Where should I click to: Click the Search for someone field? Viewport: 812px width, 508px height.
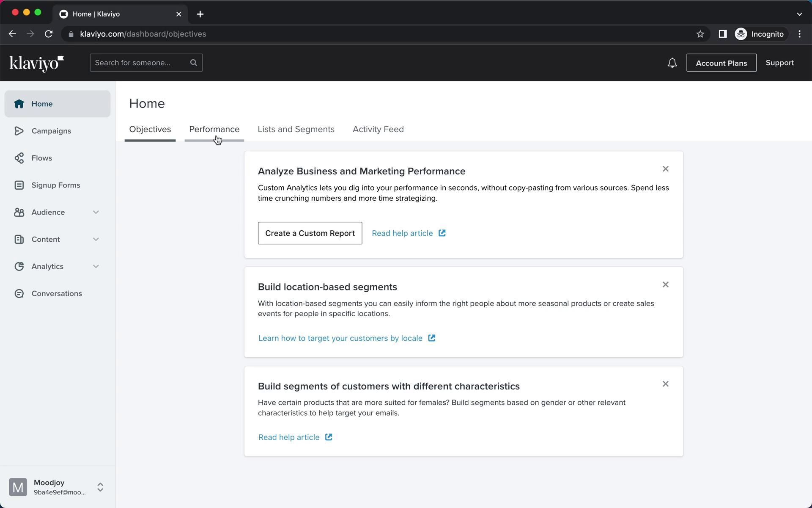pos(140,63)
